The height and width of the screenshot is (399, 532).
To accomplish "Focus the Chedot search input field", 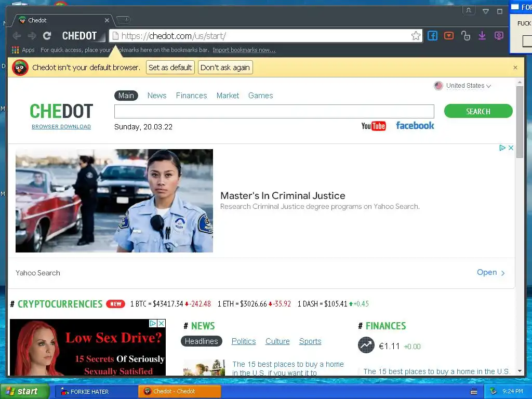I will click(x=274, y=111).
